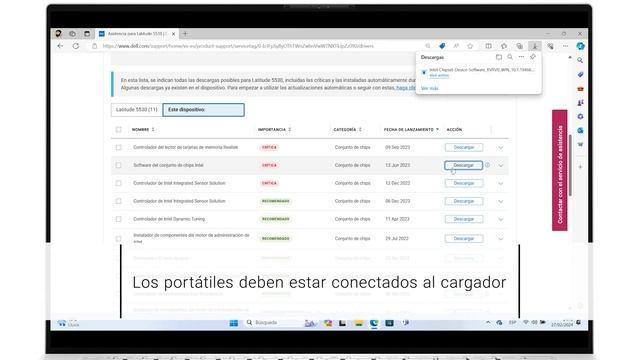This screenshot has width=640, height=360.
Task: Open the Favorites list icon in the toolbar
Action: tap(504, 46)
